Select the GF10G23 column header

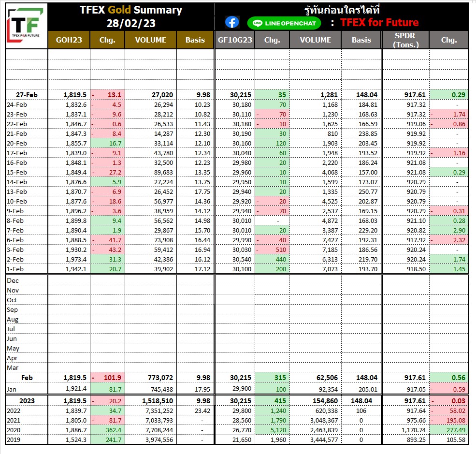click(x=235, y=40)
